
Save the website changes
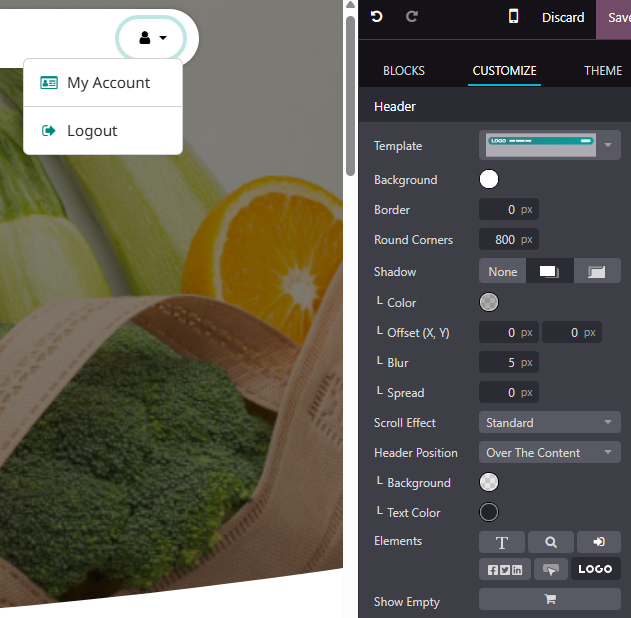pyautogui.click(x=614, y=19)
